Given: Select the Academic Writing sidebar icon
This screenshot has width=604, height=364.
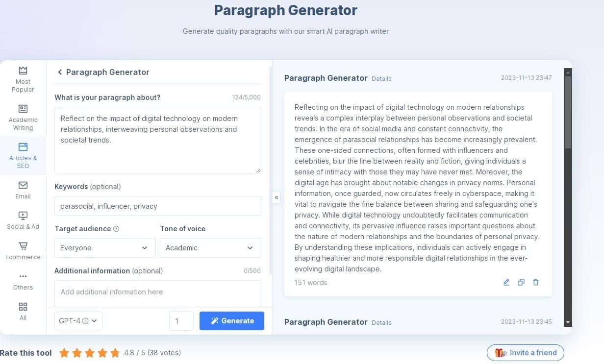Looking at the screenshot, I should 23,108.
